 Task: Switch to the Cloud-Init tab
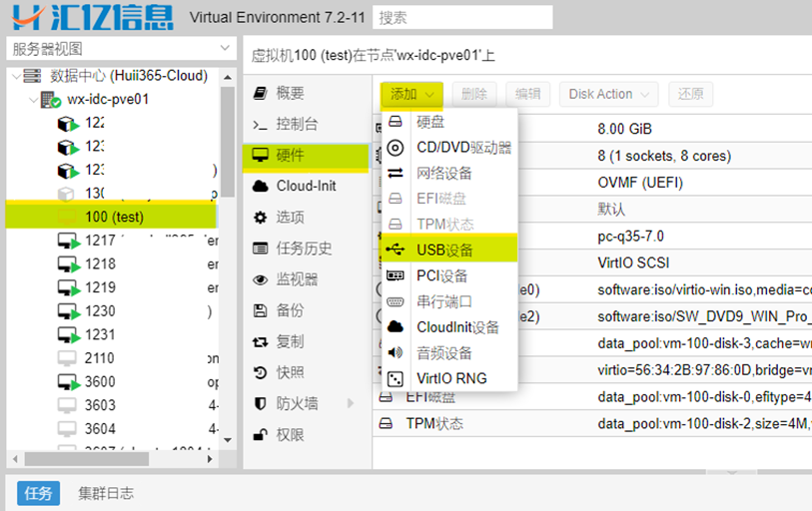(x=306, y=186)
